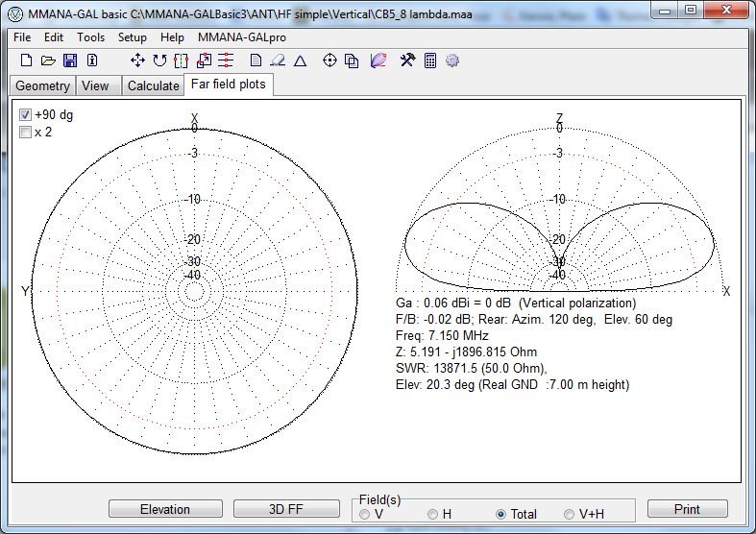
Task: Enable the x 2 checkbox
Action: pos(26,133)
